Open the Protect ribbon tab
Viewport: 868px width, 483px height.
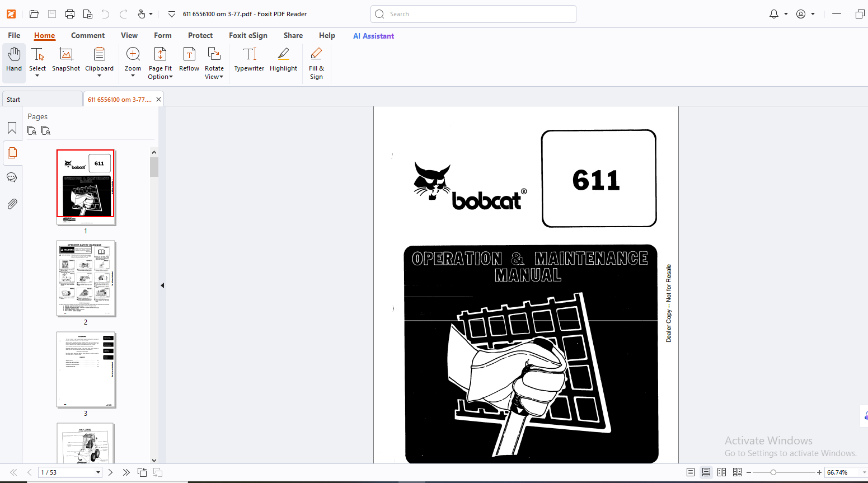click(200, 35)
